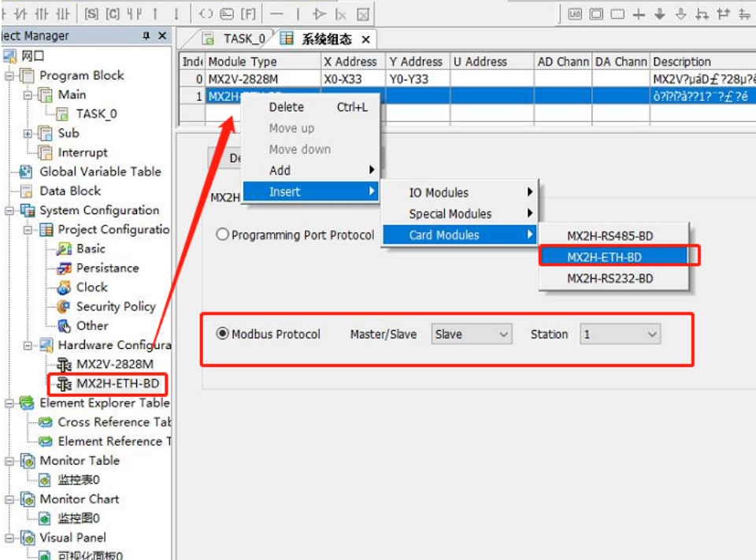Screen dimensions: 756x560
Task: Click the Security Policy icon in the tree
Action: point(64,307)
